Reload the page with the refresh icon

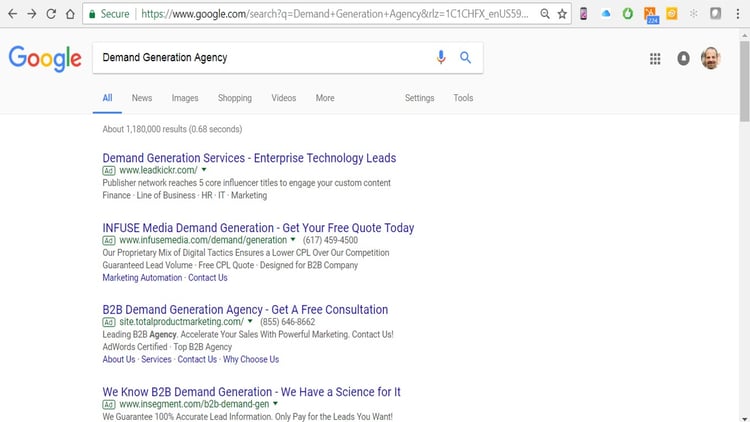[x=51, y=14]
